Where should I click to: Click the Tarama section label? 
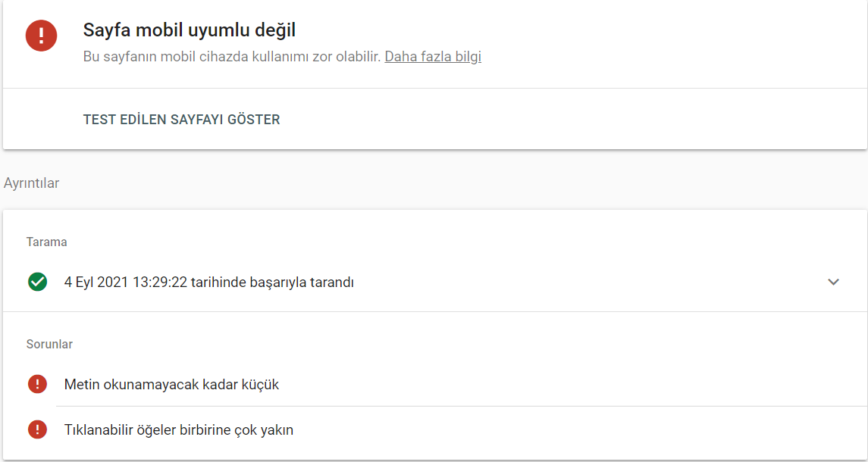click(47, 242)
